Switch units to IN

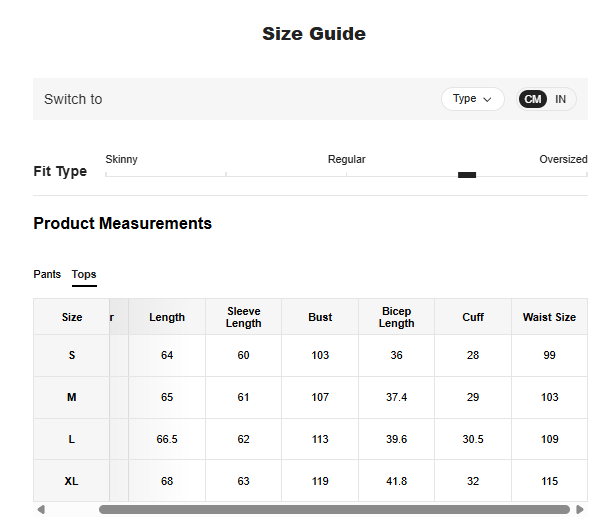click(x=561, y=99)
